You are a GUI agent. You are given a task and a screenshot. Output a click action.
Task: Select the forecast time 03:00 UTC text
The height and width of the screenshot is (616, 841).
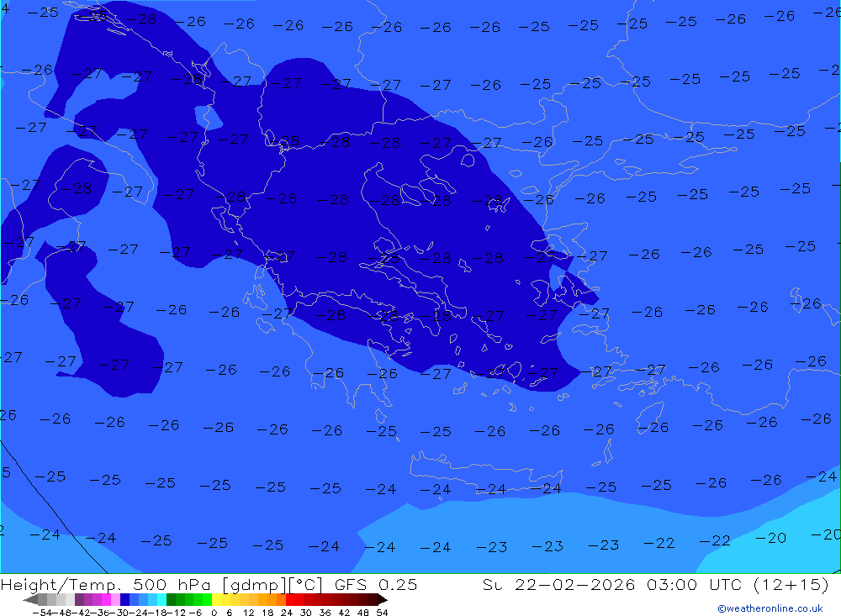pos(694,584)
